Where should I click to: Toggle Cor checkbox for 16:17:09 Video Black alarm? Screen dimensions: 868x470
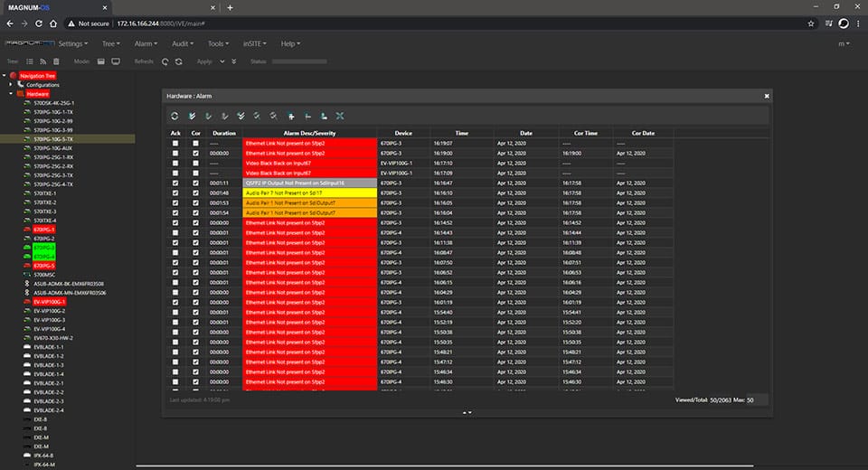(x=195, y=174)
